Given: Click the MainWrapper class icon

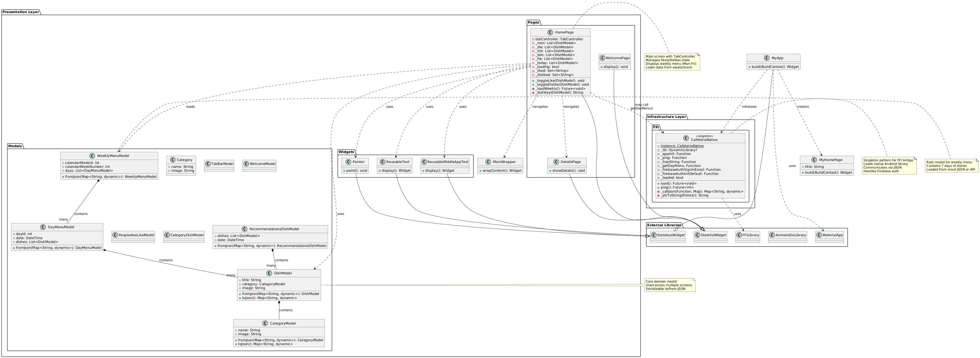Looking at the screenshot, I should 488,162.
